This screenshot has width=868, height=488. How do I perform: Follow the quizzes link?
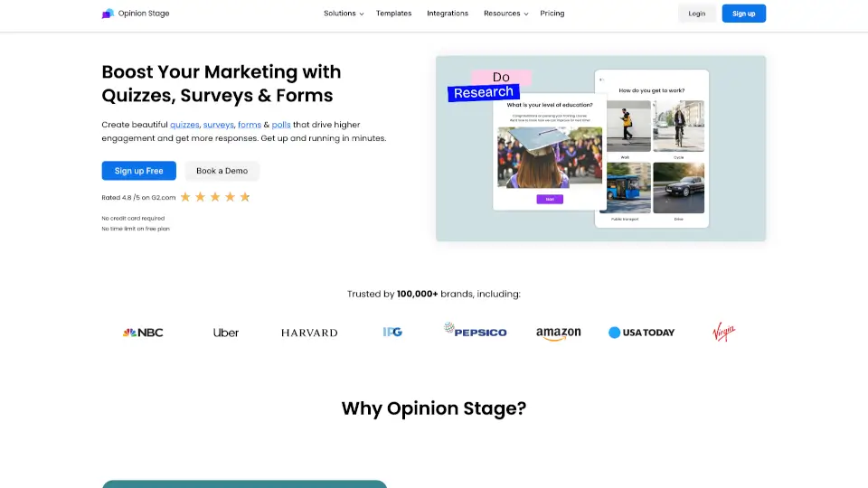184,125
